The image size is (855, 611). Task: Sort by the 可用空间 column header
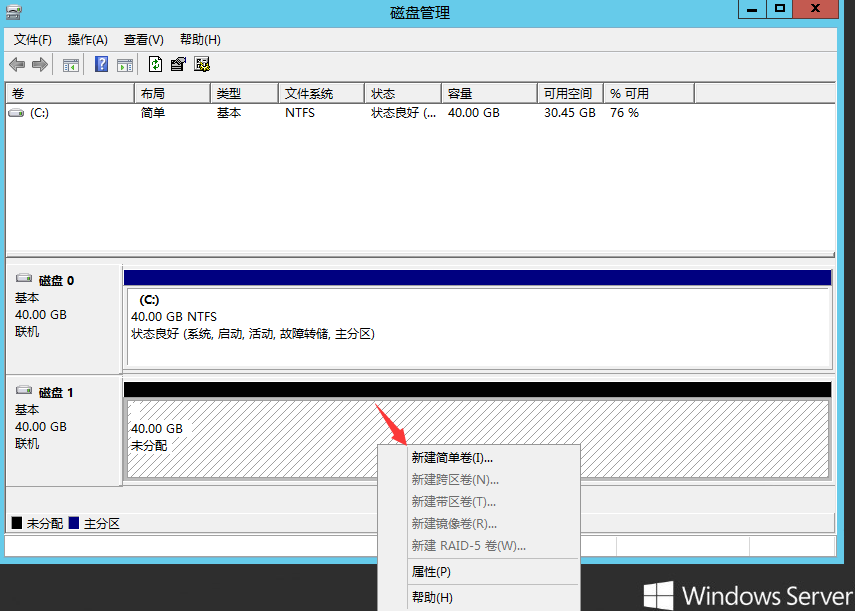(x=570, y=94)
